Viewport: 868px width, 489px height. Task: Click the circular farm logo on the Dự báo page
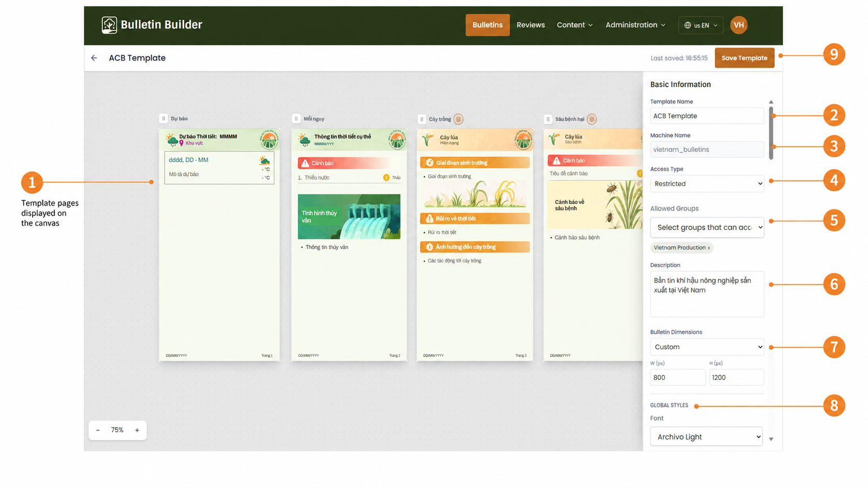click(x=269, y=139)
